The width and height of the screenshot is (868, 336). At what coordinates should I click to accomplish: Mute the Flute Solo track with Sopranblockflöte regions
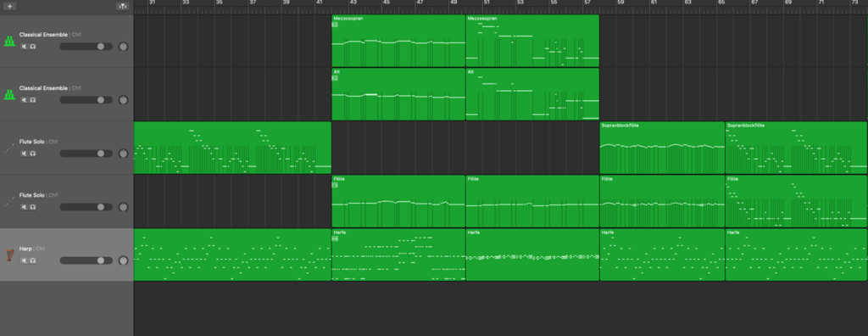24,154
